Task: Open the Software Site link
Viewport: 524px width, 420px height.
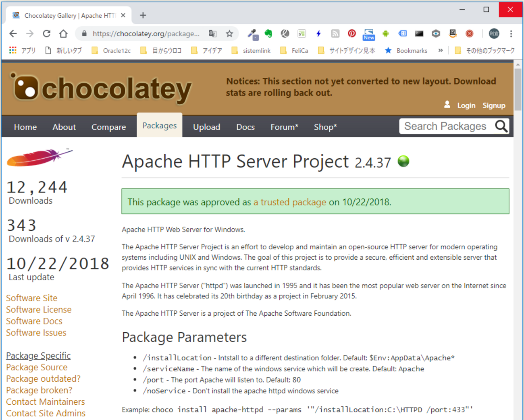Action: tap(32, 298)
